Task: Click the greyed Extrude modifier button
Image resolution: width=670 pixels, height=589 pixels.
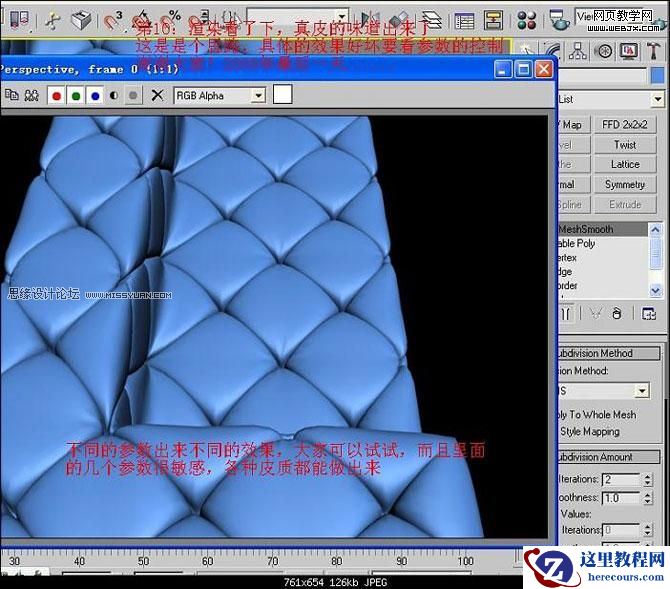Action: tap(625, 204)
